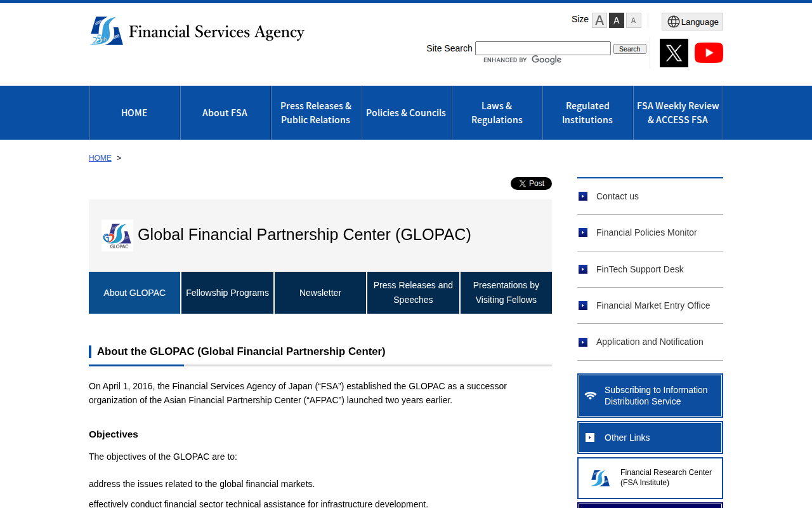Viewport: 812px width, 508px height.
Task: Click into the Site Search field
Action: point(542,48)
